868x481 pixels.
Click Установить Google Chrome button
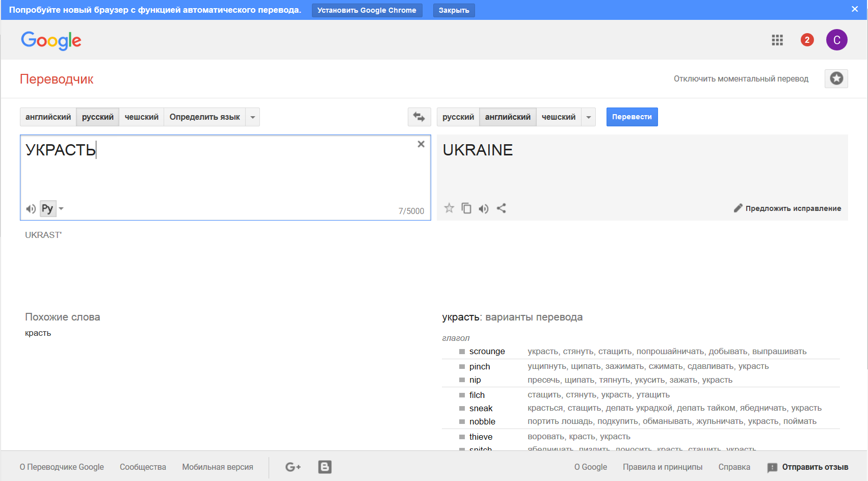coord(367,10)
